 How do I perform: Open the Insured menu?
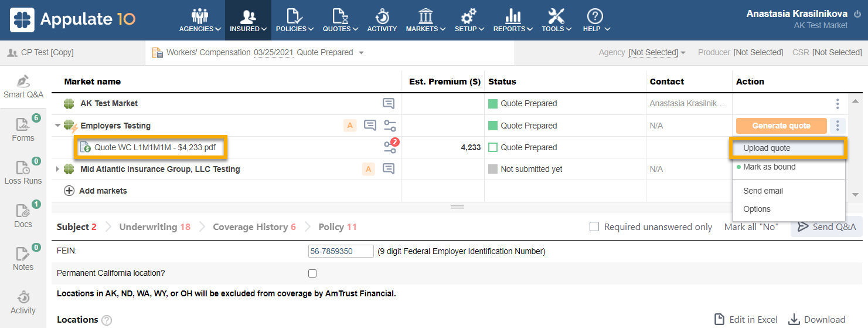pyautogui.click(x=248, y=20)
